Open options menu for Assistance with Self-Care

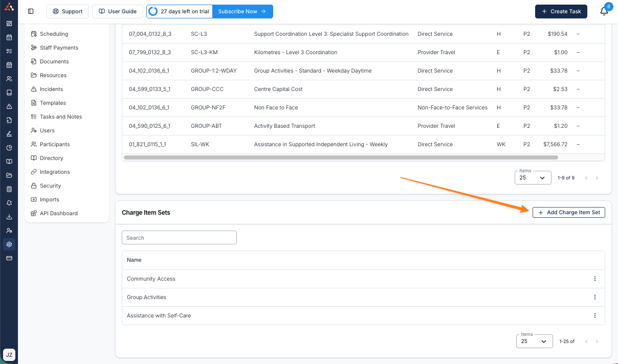[x=594, y=315]
